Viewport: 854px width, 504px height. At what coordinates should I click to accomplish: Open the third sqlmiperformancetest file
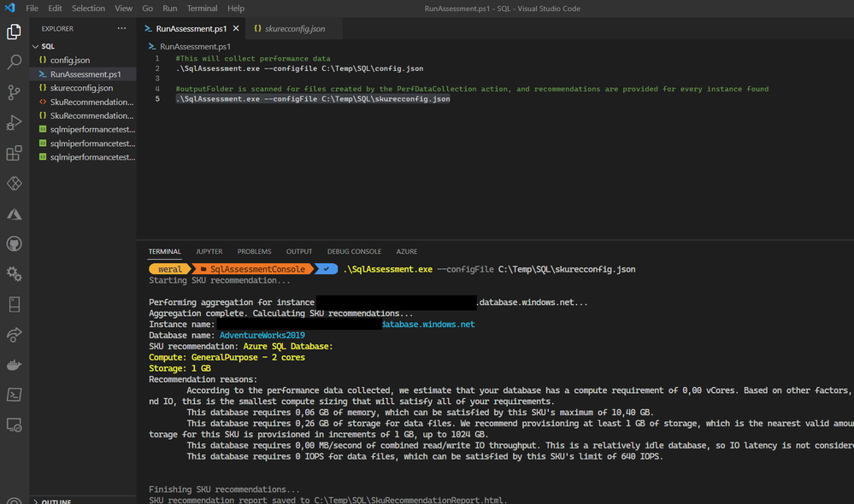coord(83,157)
